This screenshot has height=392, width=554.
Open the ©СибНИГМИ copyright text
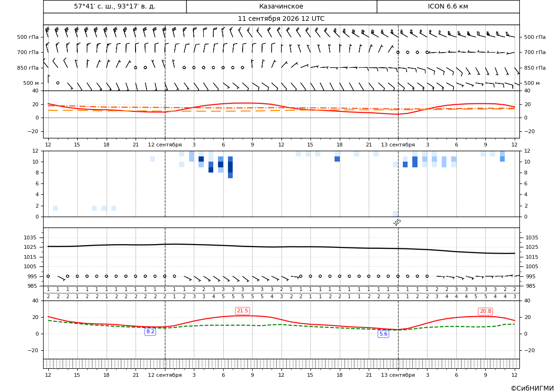click(532, 388)
